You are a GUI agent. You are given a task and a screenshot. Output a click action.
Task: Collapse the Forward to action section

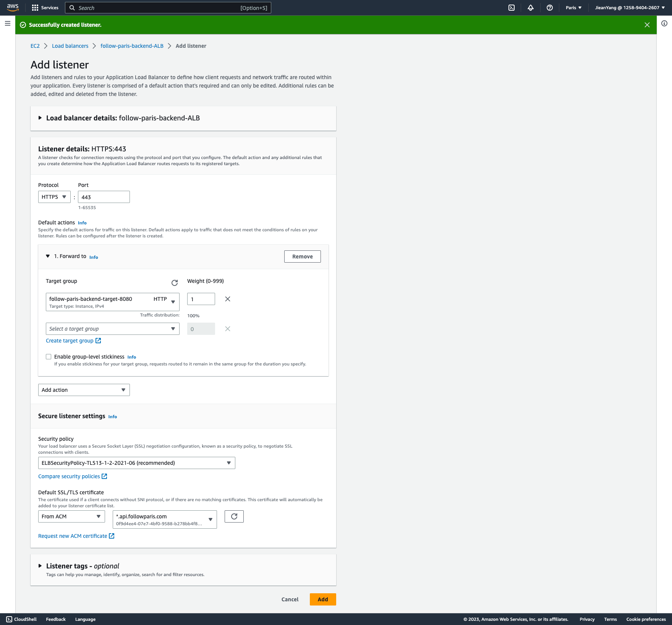[48, 256]
